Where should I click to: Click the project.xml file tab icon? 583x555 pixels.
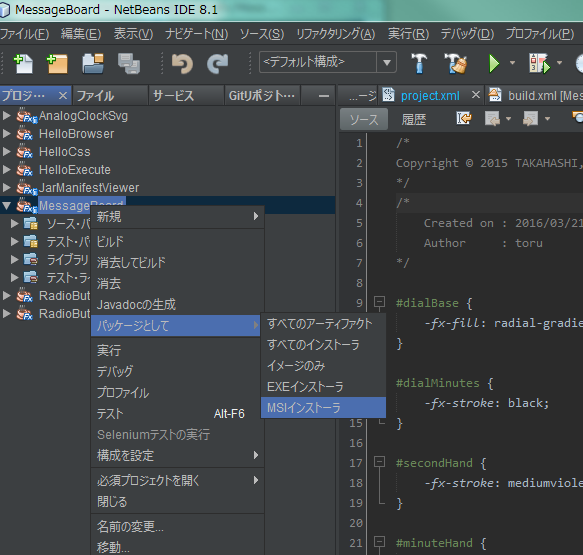click(x=388, y=95)
